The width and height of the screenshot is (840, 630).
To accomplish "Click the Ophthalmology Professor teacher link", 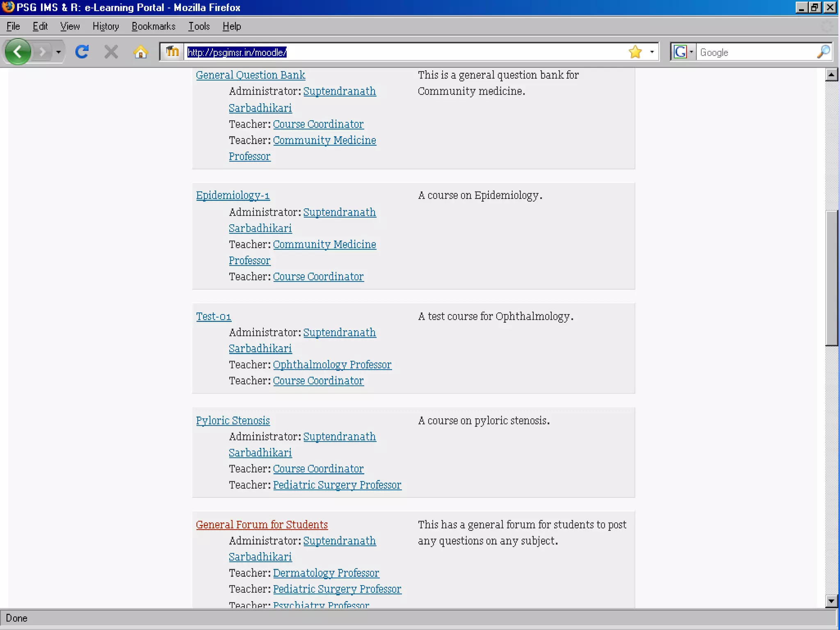I will click(332, 365).
